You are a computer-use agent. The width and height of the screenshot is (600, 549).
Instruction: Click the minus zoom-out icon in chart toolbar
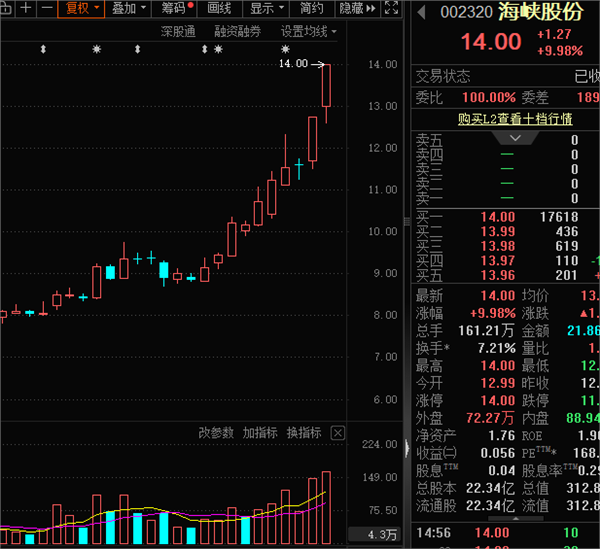coord(46,9)
